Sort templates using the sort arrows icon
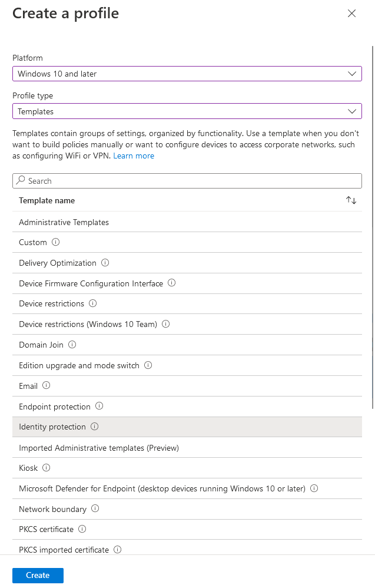The image size is (375, 588). point(351,201)
